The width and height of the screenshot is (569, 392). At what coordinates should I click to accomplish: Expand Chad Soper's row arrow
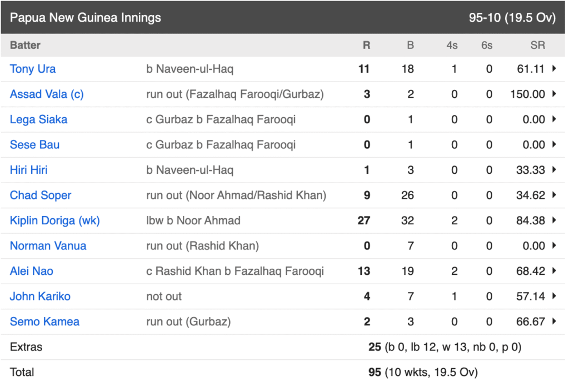pyautogui.click(x=554, y=195)
